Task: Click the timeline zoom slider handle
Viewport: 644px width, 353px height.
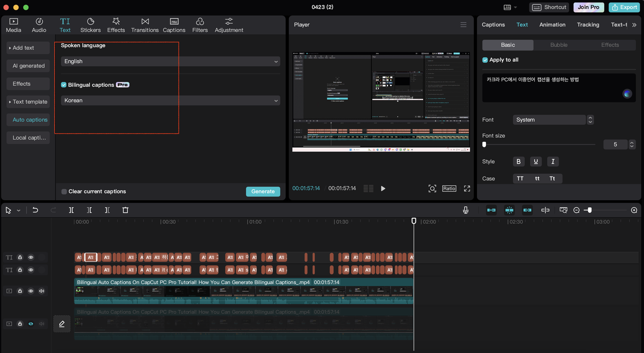Action: pyautogui.click(x=590, y=210)
